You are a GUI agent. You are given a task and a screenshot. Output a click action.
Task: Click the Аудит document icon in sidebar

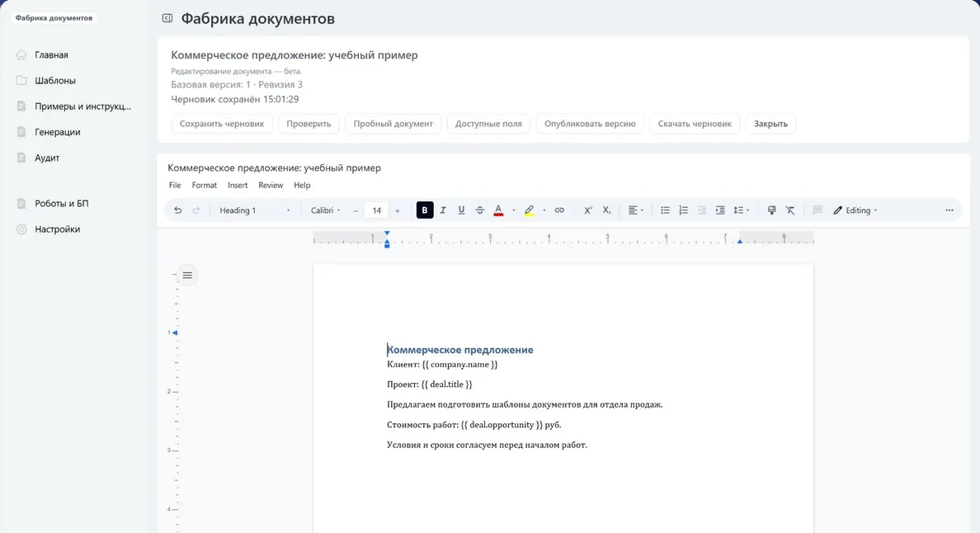point(21,158)
